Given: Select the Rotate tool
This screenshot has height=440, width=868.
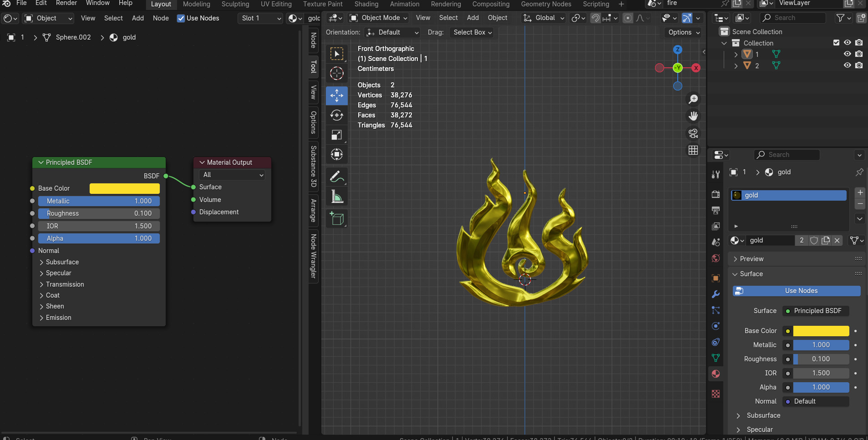Looking at the screenshot, I should pos(337,115).
